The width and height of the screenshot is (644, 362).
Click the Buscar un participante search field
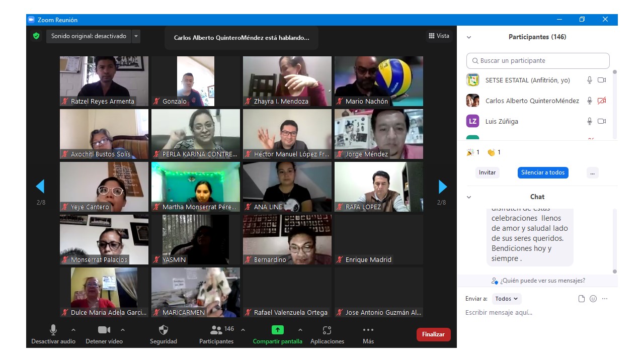coord(538,61)
